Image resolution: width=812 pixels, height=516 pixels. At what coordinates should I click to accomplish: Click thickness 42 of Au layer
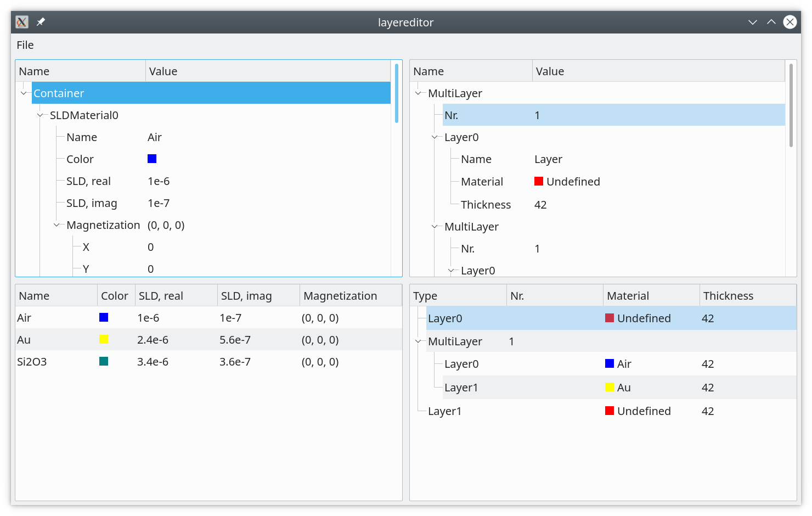[x=708, y=388]
